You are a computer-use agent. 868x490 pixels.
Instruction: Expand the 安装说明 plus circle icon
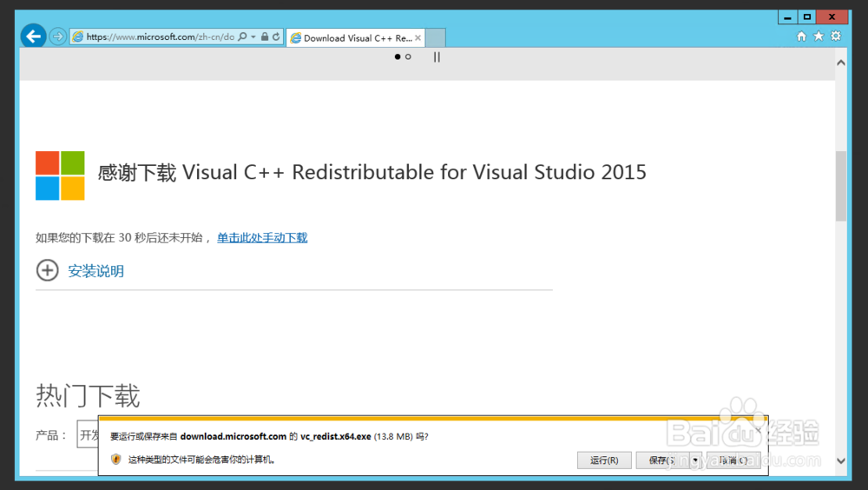pyautogui.click(x=48, y=270)
